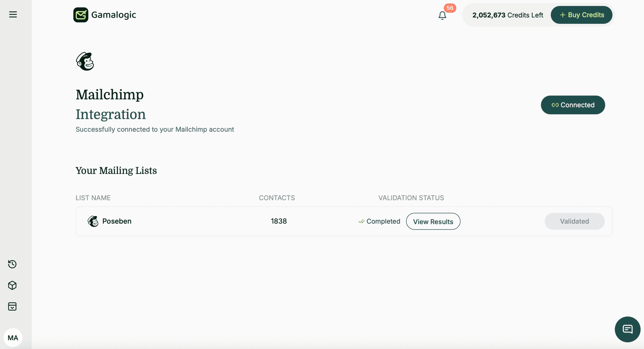This screenshot has height=349, width=644.
Task: Click the archive icon in the sidebar
Action: (12, 306)
